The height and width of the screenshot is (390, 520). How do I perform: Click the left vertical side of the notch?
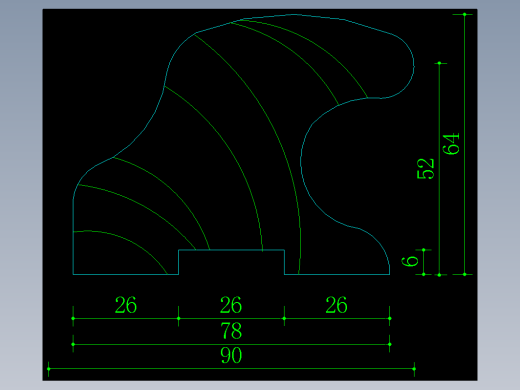click(178, 262)
